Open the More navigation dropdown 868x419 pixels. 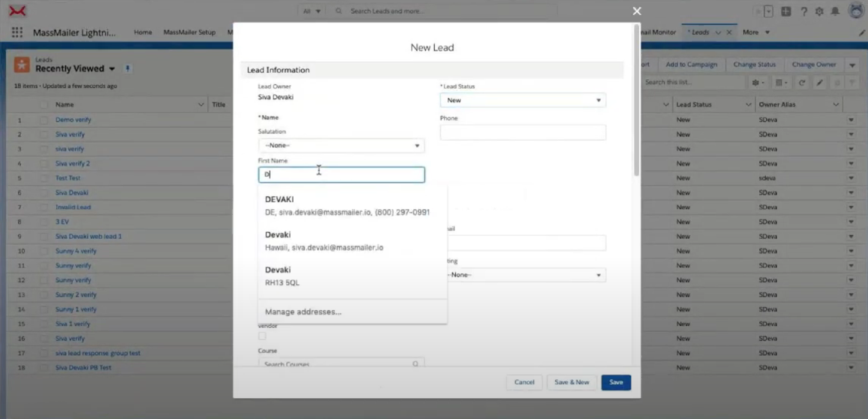click(x=756, y=32)
